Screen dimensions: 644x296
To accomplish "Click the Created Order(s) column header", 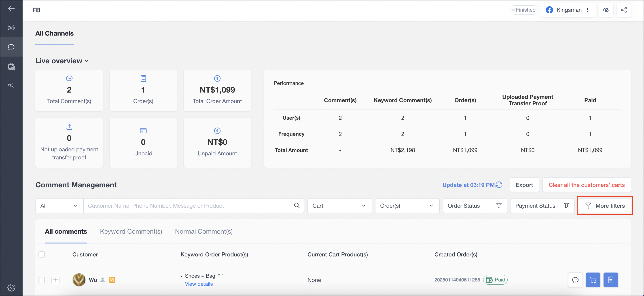I will (456, 254).
